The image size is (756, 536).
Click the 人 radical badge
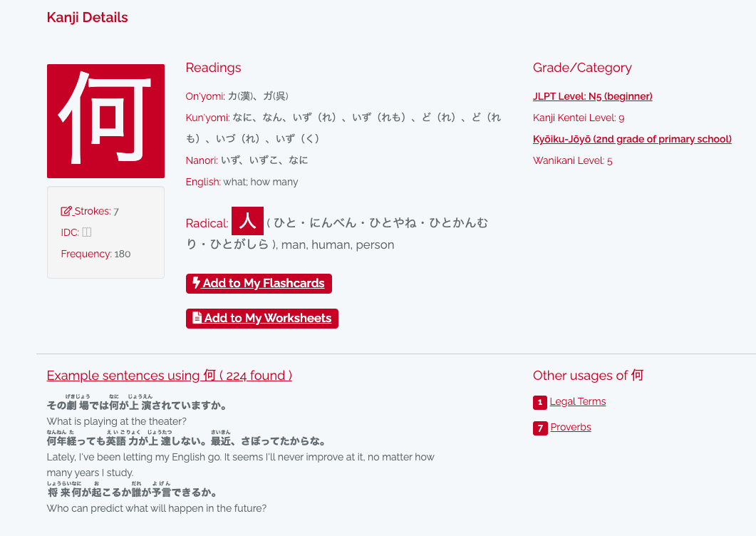tap(247, 221)
